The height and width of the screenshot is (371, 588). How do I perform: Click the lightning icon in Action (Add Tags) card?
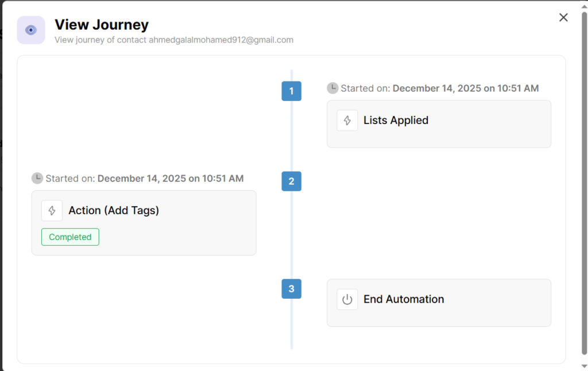point(52,211)
